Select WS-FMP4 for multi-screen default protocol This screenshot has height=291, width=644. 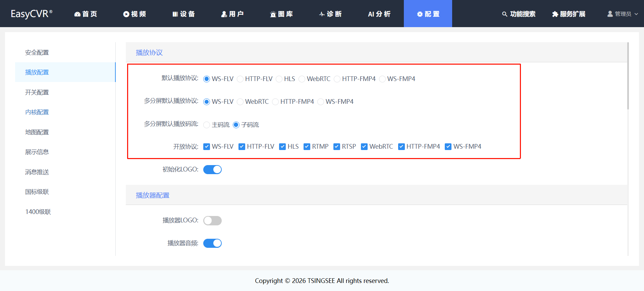tap(321, 102)
